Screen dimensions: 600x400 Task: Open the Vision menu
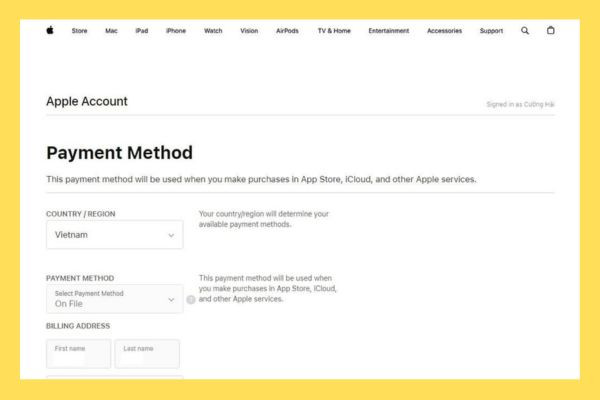pos(249,31)
